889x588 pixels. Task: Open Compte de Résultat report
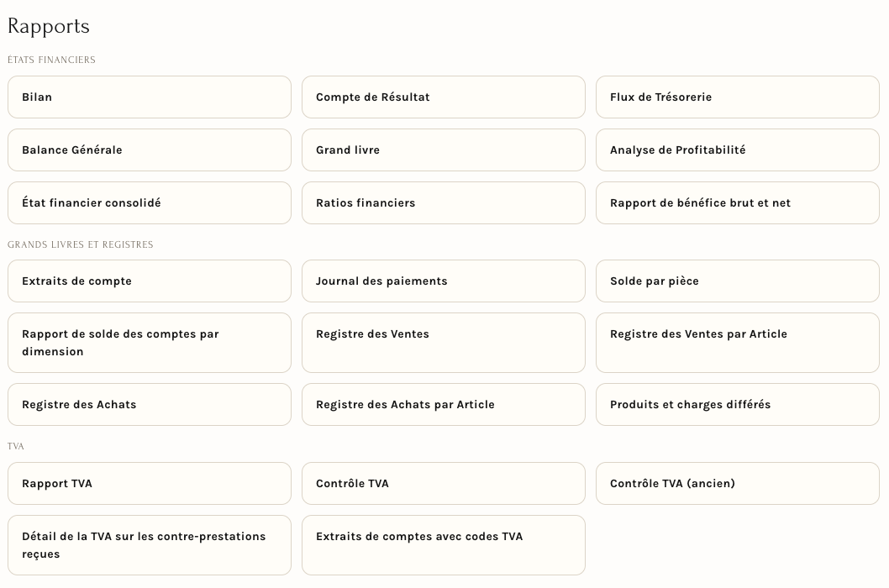click(444, 97)
